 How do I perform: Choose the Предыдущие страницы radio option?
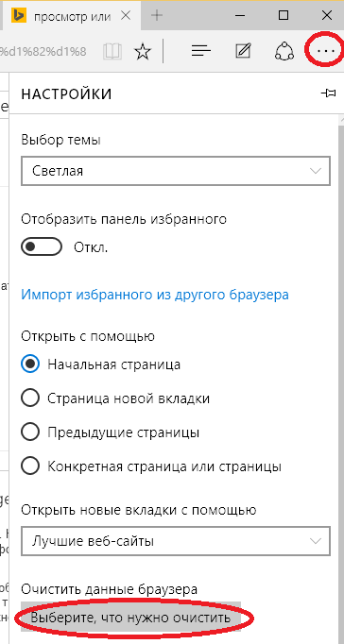(30, 432)
